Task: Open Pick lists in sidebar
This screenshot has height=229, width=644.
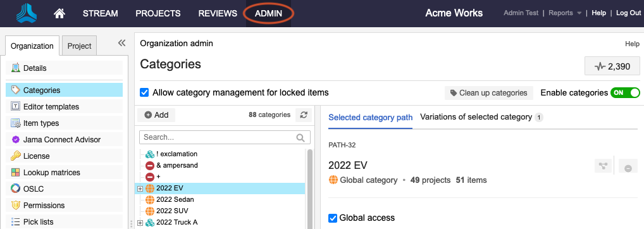Action: [x=64, y=221]
